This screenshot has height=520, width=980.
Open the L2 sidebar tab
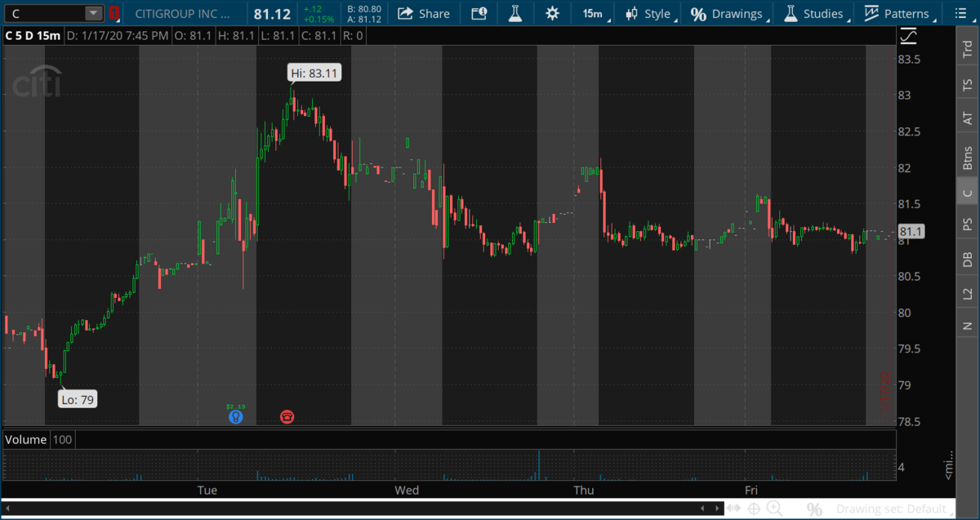click(x=967, y=293)
